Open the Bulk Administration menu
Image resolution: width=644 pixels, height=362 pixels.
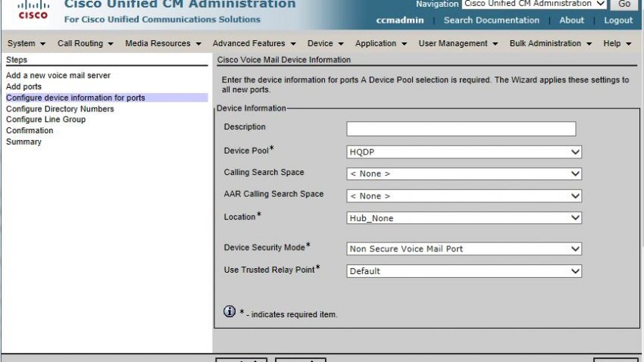[x=551, y=44]
